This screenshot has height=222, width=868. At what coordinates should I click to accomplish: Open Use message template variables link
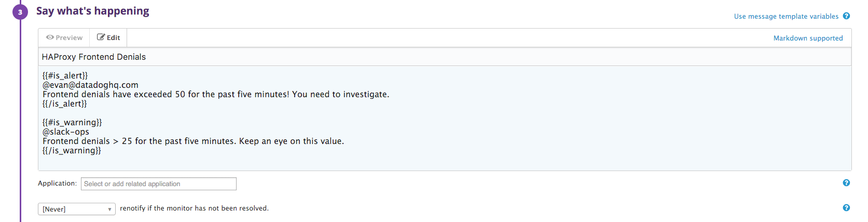point(786,17)
